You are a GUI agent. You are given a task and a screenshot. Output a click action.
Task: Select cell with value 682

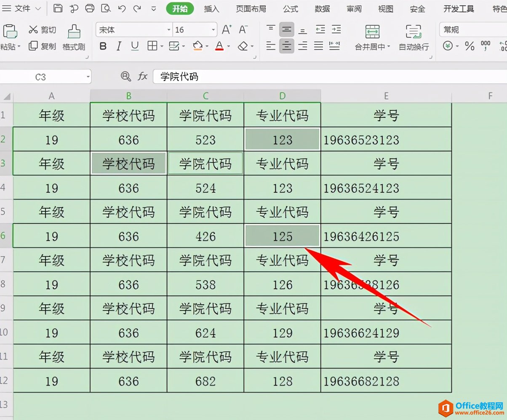205,381
